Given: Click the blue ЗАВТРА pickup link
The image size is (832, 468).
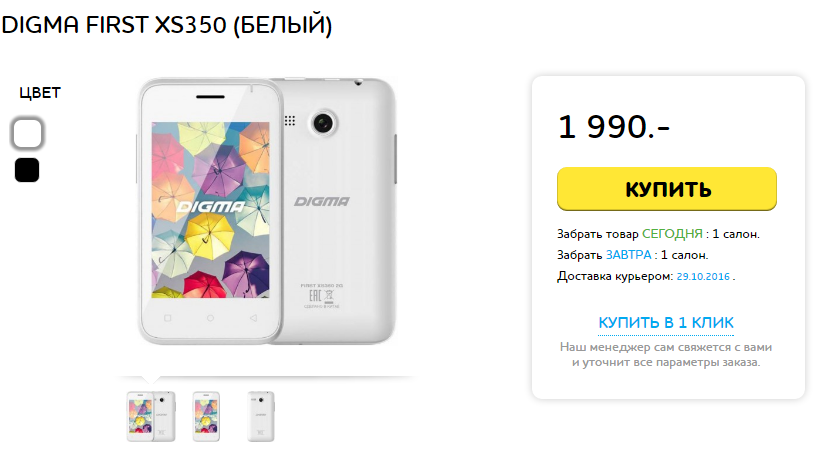Looking at the screenshot, I should pyautogui.click(x=628, y=255).
